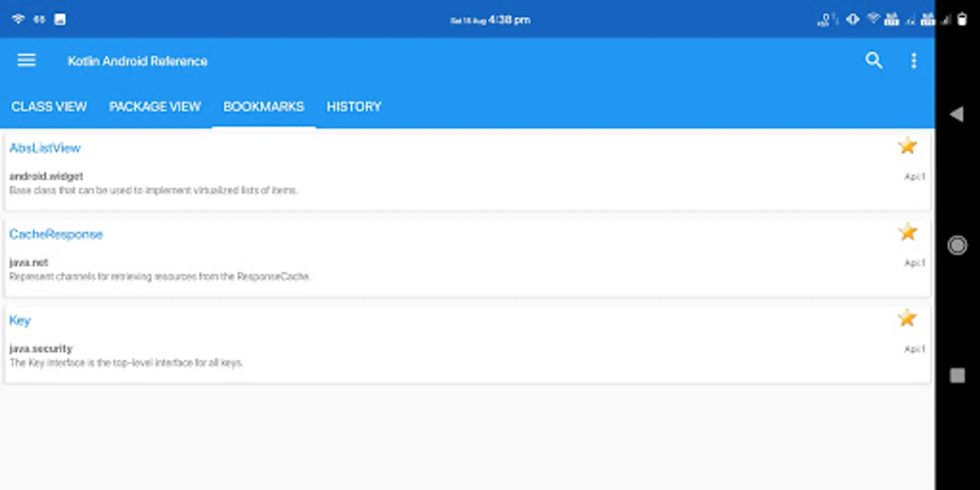980x490 pixels.
Task: Open the CacheResponse class link
Action: (x=56, y=234)
